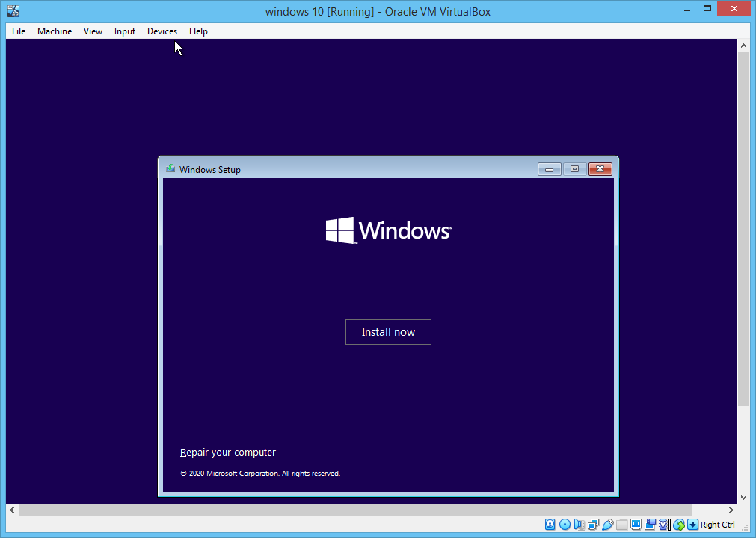Click the horizontal scrollbar right arrow

pos(731,510)
